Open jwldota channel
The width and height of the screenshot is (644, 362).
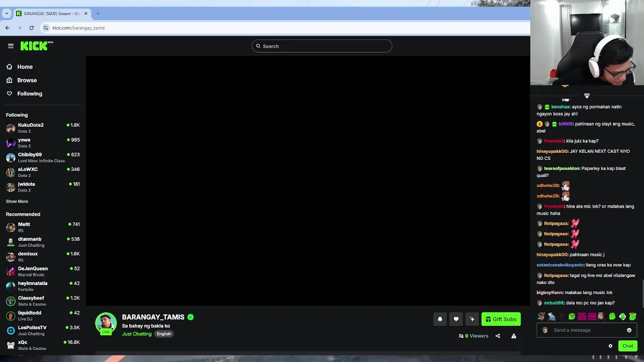43,187
